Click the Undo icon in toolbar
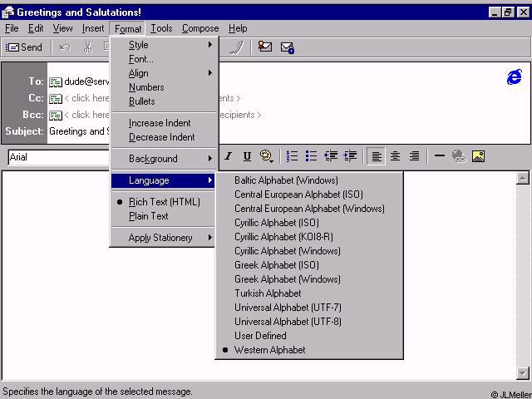This screenshot has height=399, width=532. point(65,47)
